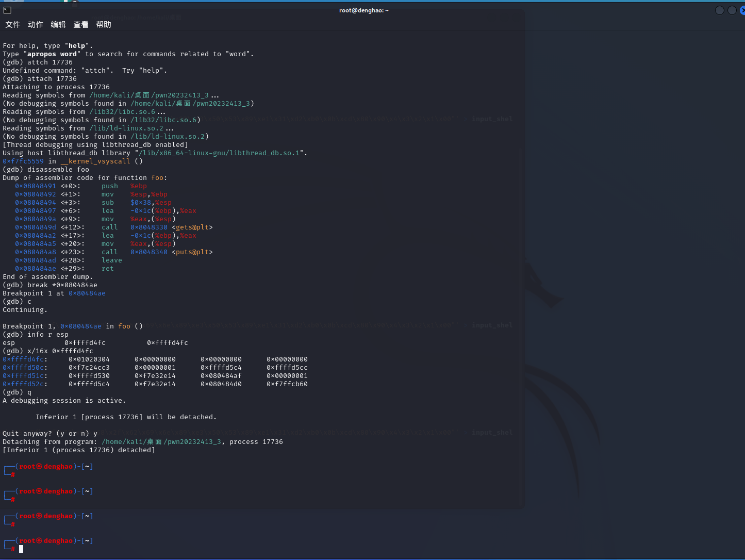Click the push instruction mnemonic
Image resolution: width=745 pixels, height=560 pixels.
[110, 186]
